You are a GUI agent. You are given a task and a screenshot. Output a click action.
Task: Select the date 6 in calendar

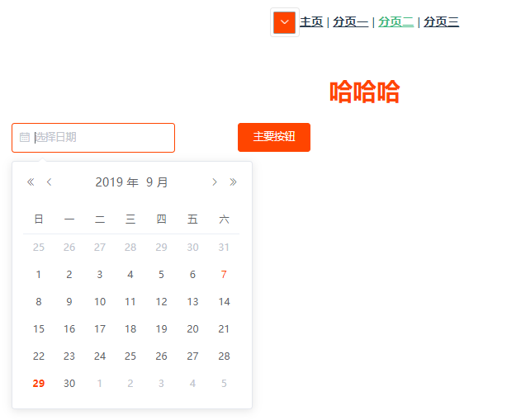click(x=192, y=275)
